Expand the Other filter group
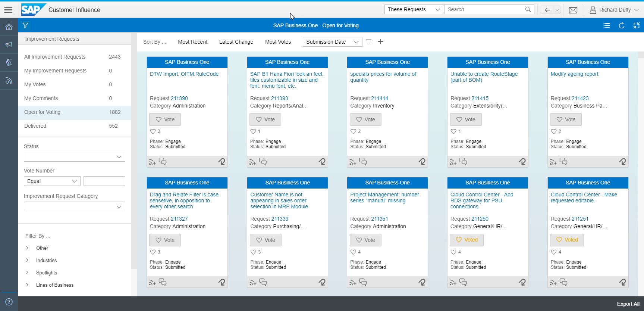 pos(27,248)
